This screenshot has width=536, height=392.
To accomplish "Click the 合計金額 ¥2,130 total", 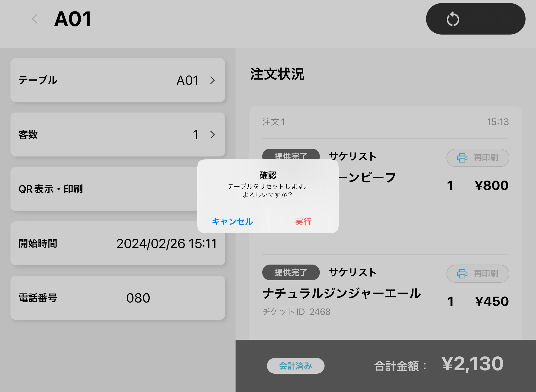I will [472, 364].
